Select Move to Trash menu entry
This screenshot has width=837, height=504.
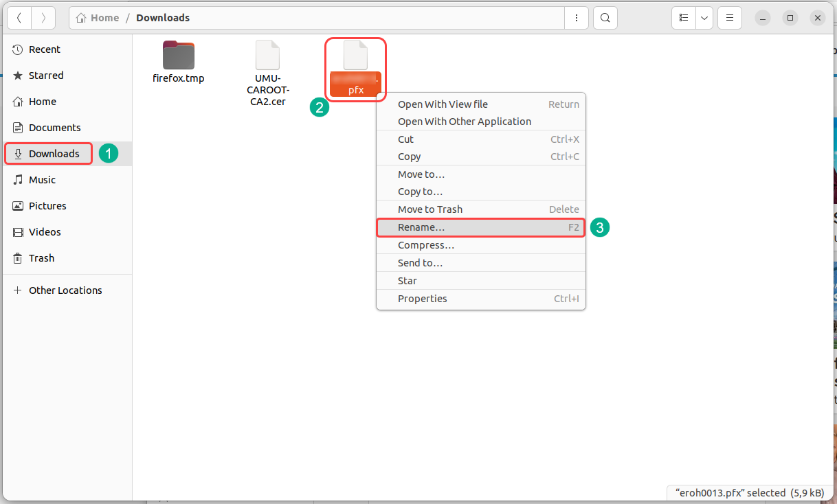click(x=430, y=209)
